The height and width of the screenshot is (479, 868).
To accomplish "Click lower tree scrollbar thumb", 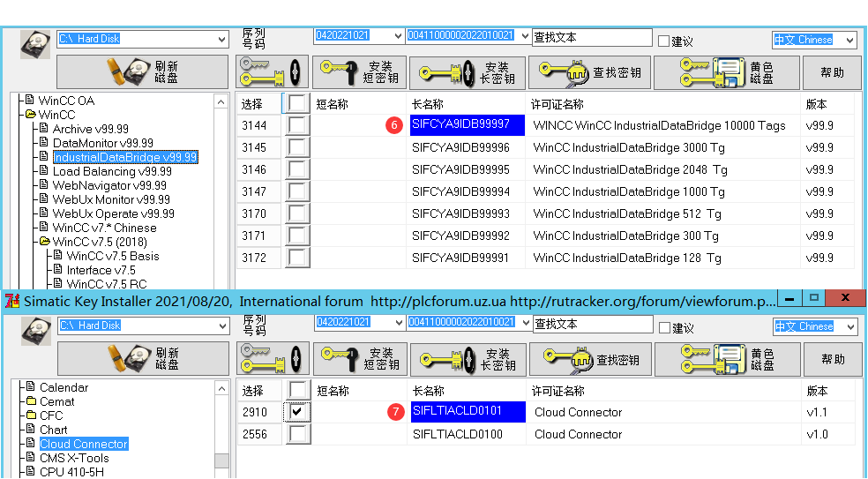I will point(221,460).
